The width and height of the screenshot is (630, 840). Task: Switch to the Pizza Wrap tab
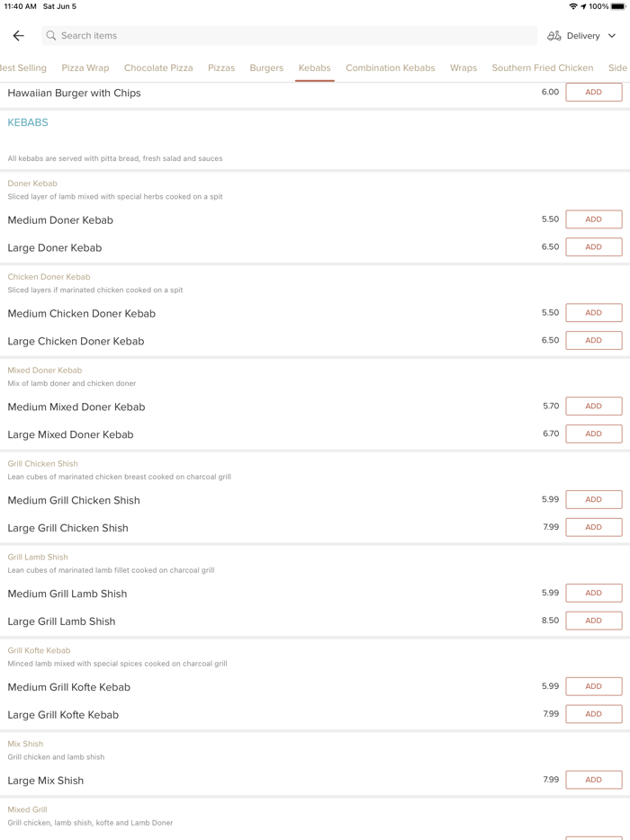(85, 68)
